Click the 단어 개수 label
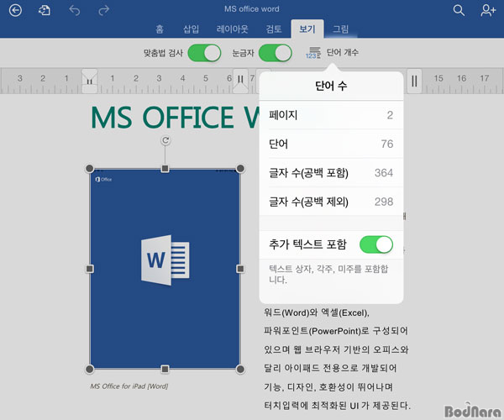 click(343, 52)
